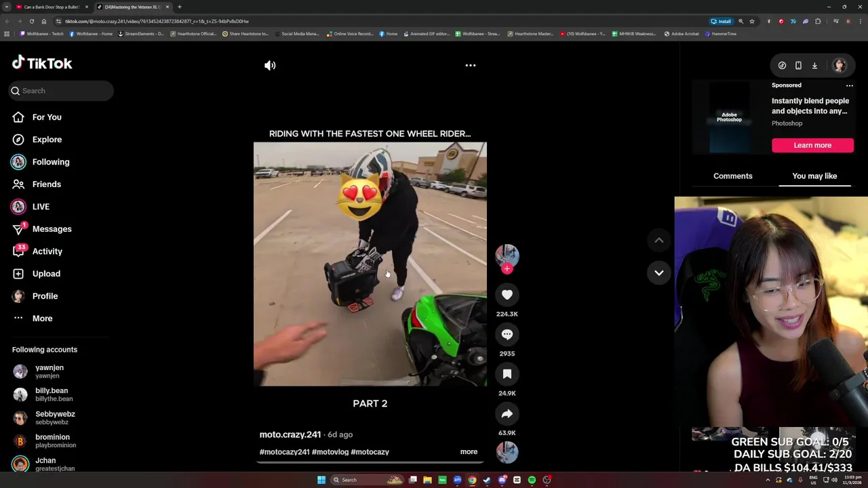Screen dimensions: 868x488
Task: Click the compass-style icon in header pill
Action: (782, 66)
